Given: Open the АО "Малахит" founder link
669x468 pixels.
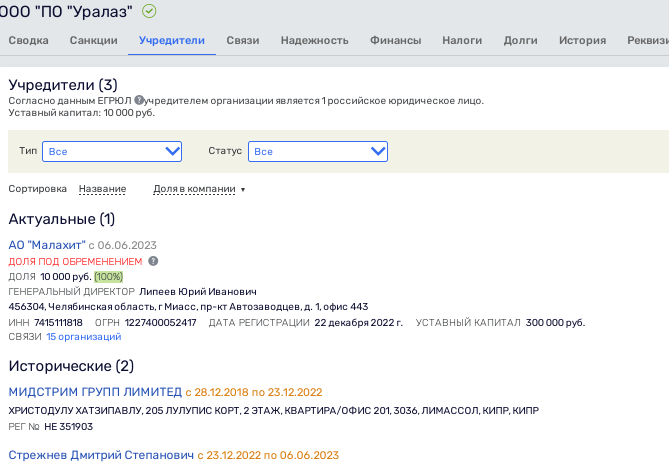Looking at the screenshot, I should [47, 245].
